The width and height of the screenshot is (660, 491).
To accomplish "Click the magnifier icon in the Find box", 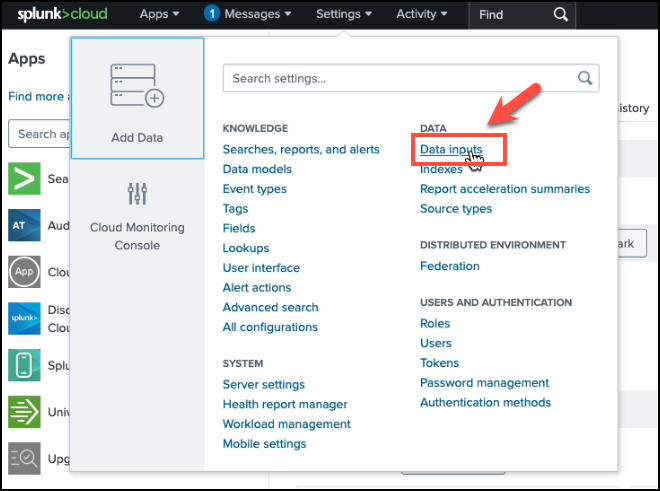I will (x=561, y=14).
